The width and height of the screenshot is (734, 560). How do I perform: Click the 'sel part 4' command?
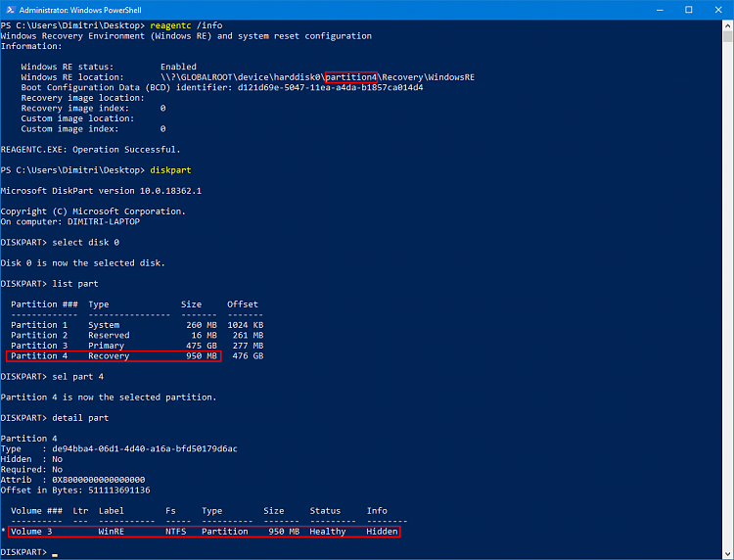tap(77, 377)
